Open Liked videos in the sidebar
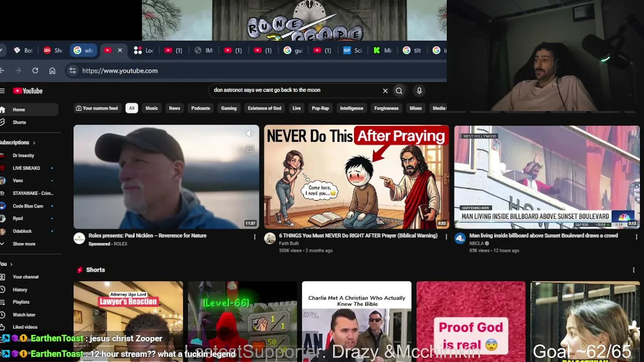The image size is (644, 362). (x=25, y=327)
